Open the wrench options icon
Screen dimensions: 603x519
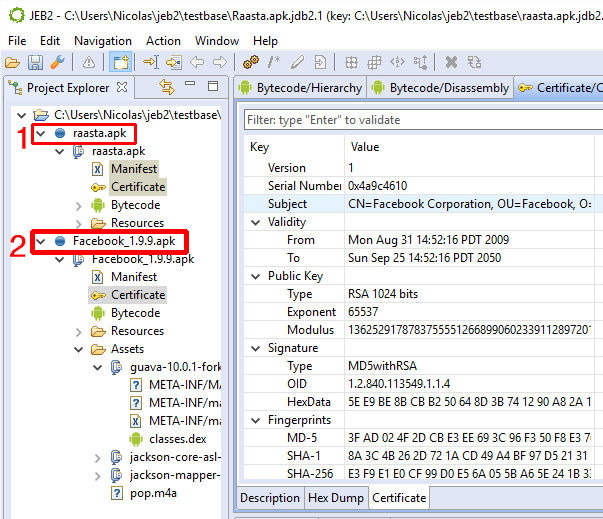pos(58,62)
